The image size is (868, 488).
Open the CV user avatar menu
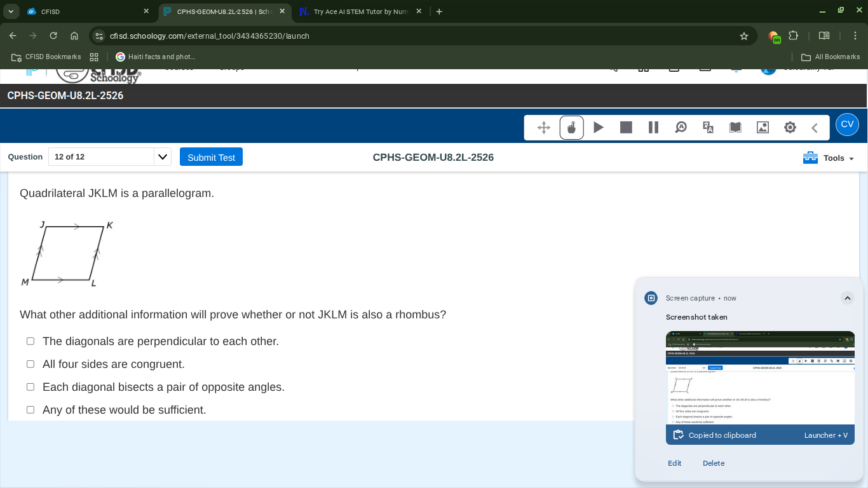coord(848,124)
